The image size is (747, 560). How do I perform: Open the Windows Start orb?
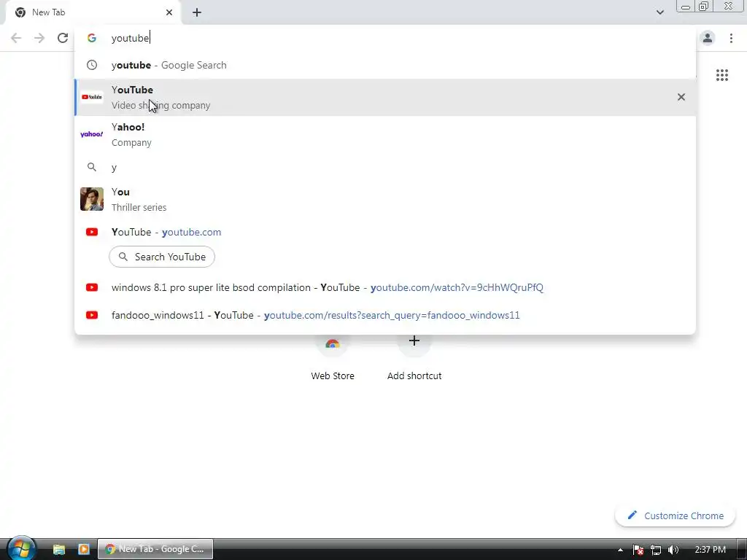click(x=21, y=548)
